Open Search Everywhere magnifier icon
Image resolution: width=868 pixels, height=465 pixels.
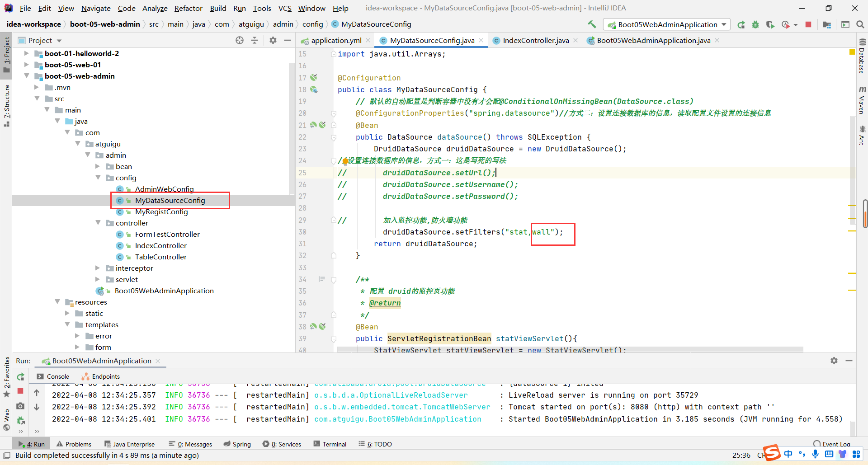[860, 25]
